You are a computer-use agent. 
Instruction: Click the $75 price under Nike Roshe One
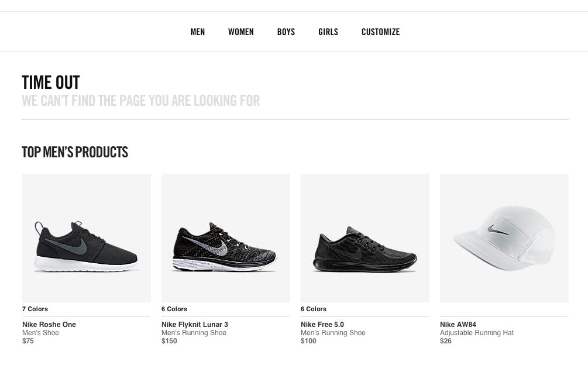tap(28, 341)
